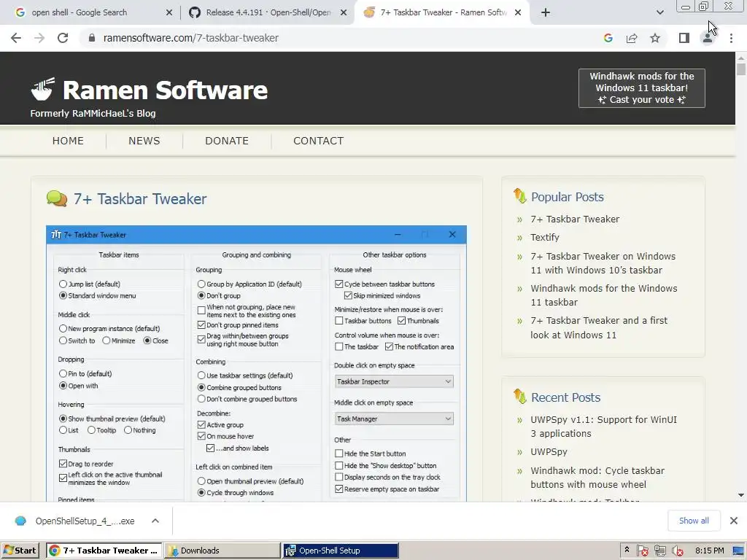The image size is (747, 560).
Task: Open Google icon in address bar
Action: tap(608, 38)
